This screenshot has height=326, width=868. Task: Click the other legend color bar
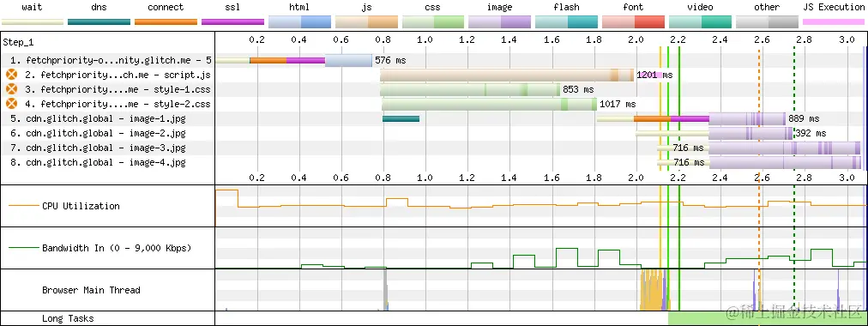[x=767, y=22]
